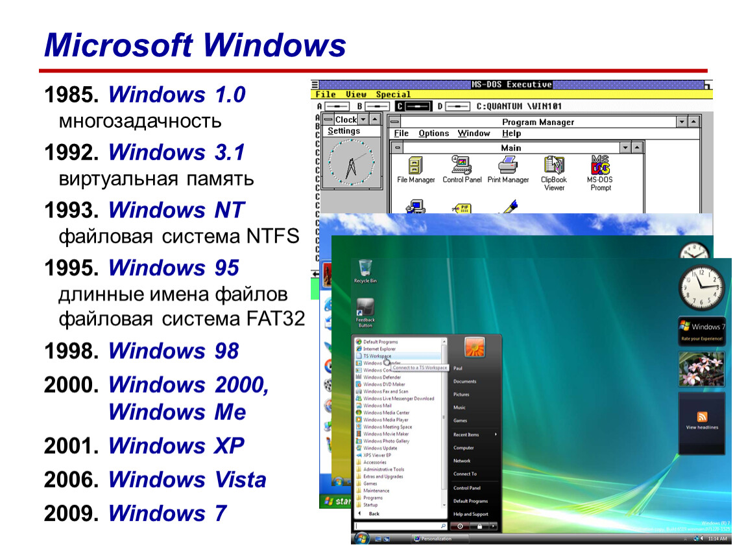Start the MS-DOS Prompt icon

600,174
